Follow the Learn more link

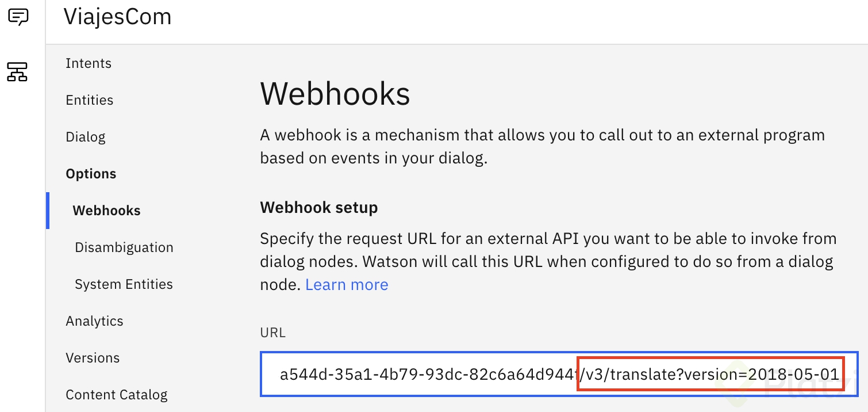(x=347, y=284)
